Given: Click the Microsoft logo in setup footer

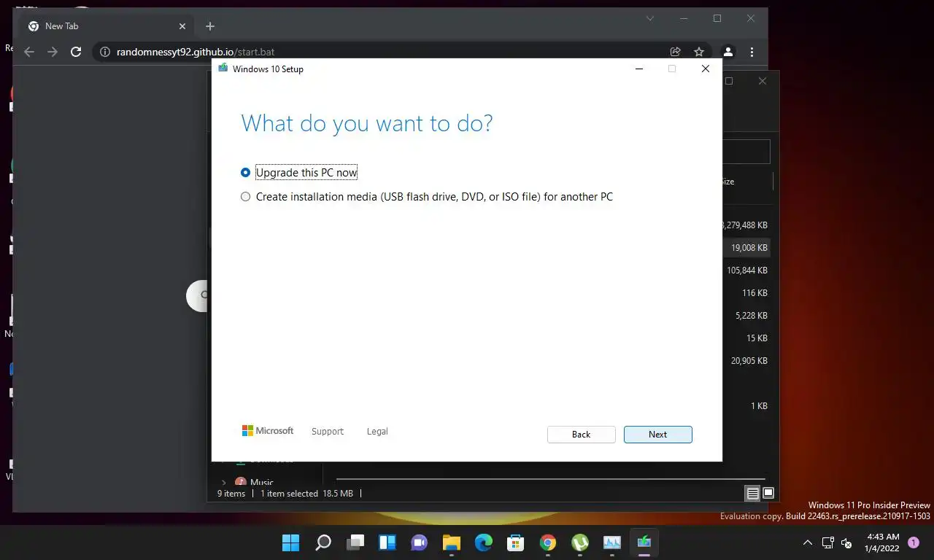Looking at the screenshot, I should click(268, 431).
